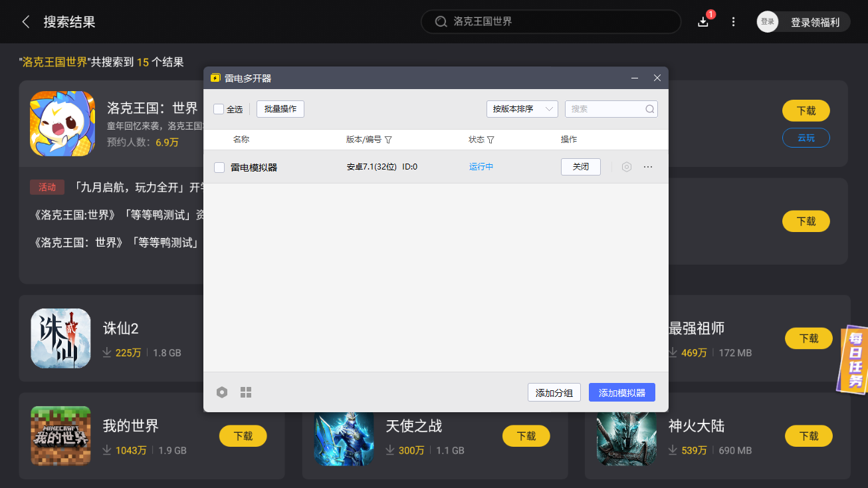Image resolution: width=868 pixels, height=488 pixels.
Task: Open settings gear for 雷电模拟器 row
Action: coord(626,167)
